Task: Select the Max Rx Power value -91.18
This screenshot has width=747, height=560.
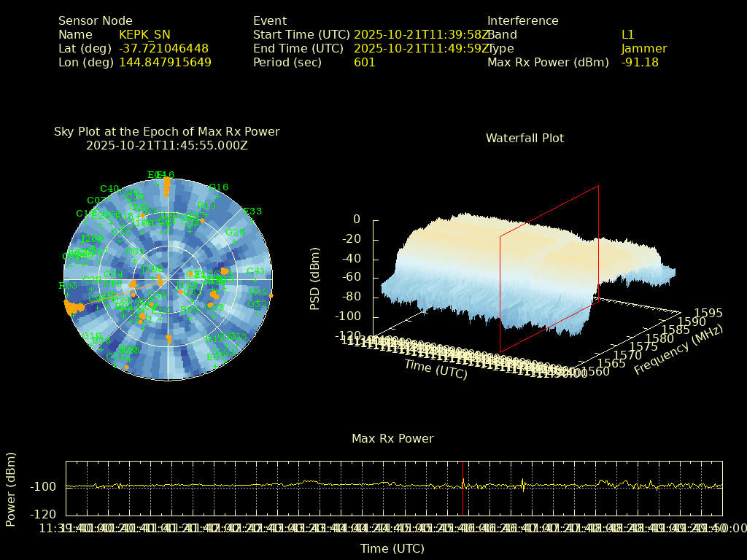Action: [640, 63]
